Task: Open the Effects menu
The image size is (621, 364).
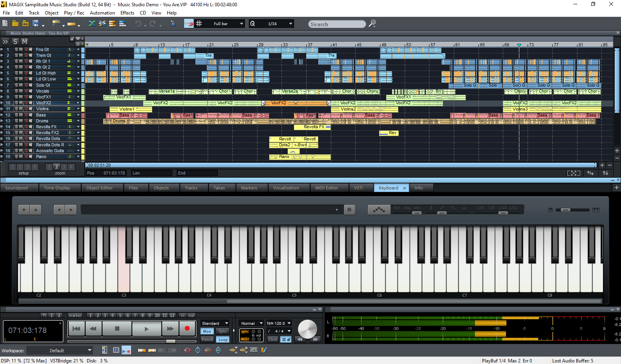Action: point(127,13)
